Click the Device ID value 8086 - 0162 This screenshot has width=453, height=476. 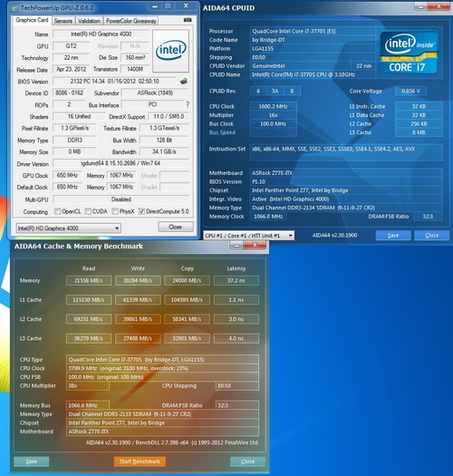[x=69, y=92]
